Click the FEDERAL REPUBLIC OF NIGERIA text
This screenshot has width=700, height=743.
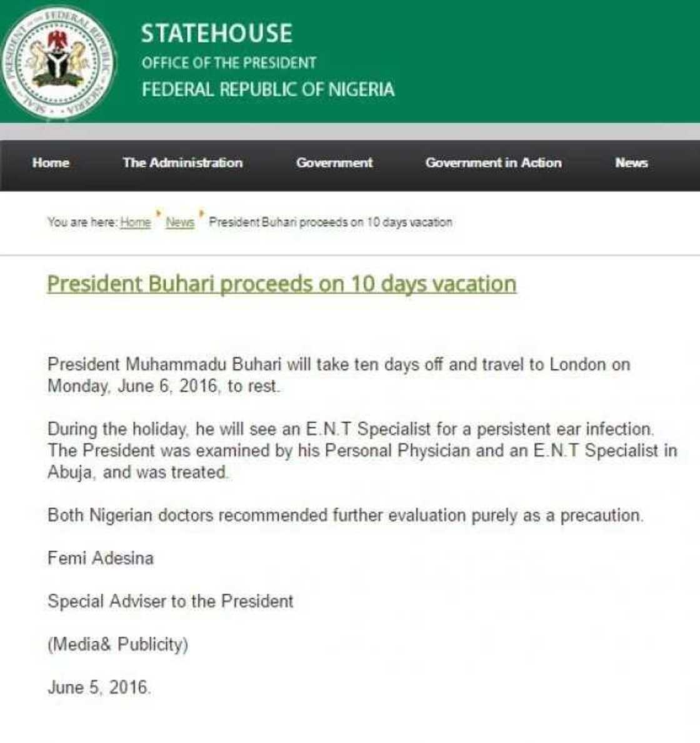pyautogui.click(x=268, y=89)
